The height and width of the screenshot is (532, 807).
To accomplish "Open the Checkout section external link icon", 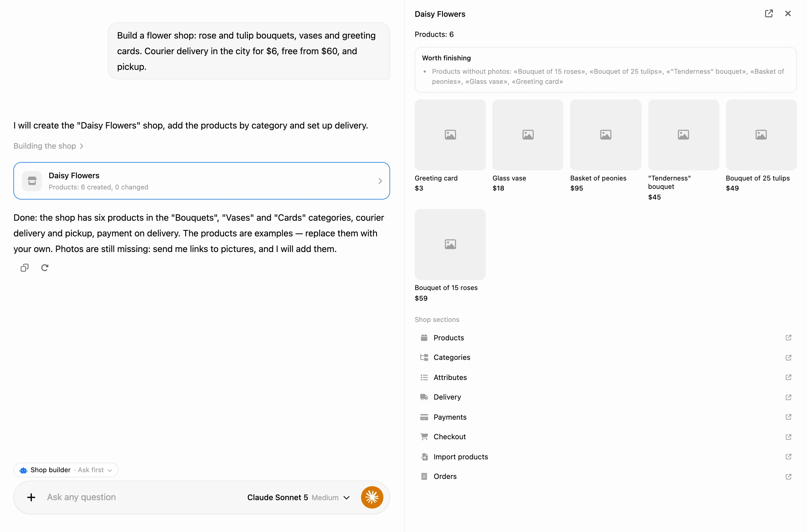I will coord(788,437).
